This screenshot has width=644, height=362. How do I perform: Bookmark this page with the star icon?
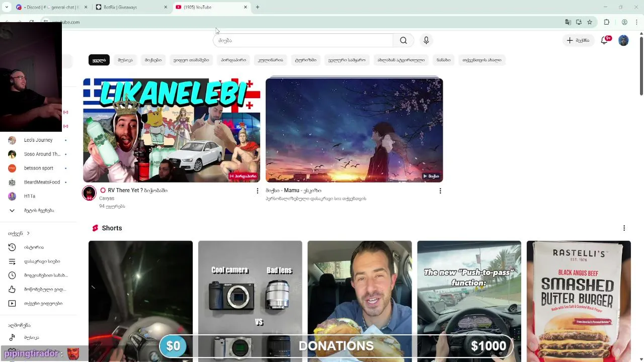(590, 22)
